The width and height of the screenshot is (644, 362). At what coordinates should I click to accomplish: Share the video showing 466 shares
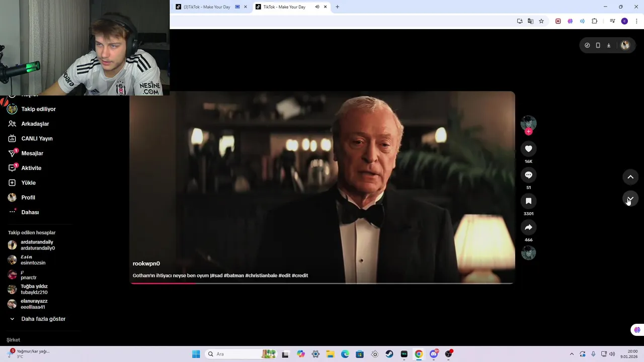tap(528, 227)
